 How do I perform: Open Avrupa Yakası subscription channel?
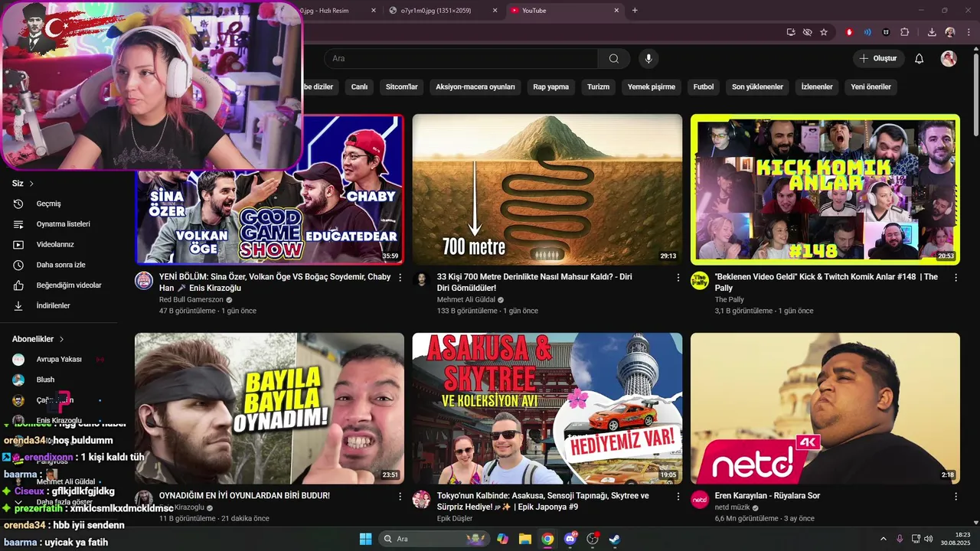coord(60,359)
